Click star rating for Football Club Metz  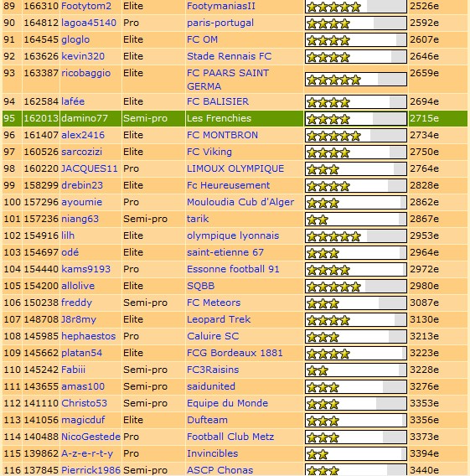coord(355,437)
